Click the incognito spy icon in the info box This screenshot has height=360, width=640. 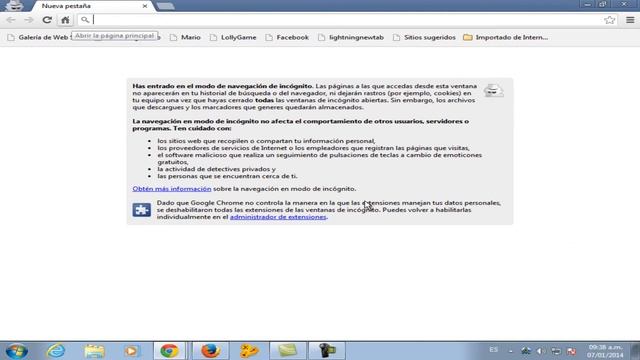(x=493, y=90)
